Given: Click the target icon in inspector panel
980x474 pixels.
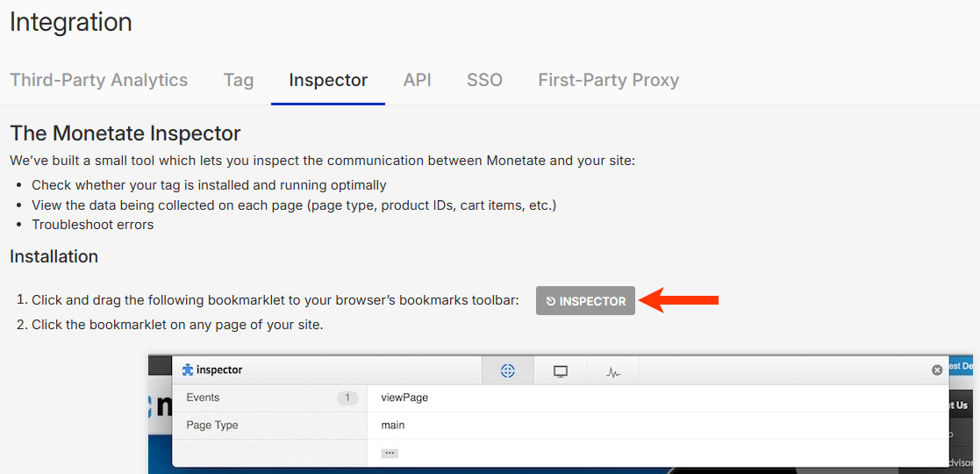Looking at the screenshot, I should click(x=507, y=370).
